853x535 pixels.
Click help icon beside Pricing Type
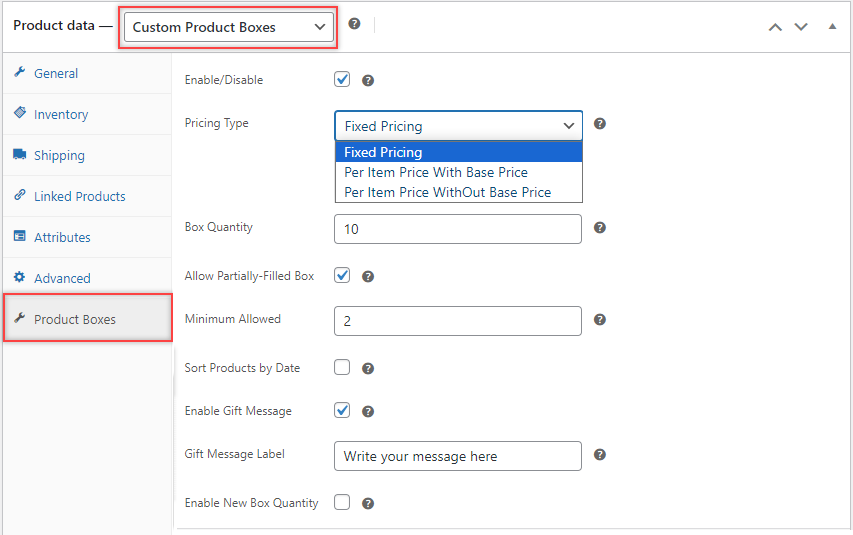coord(599,124)
